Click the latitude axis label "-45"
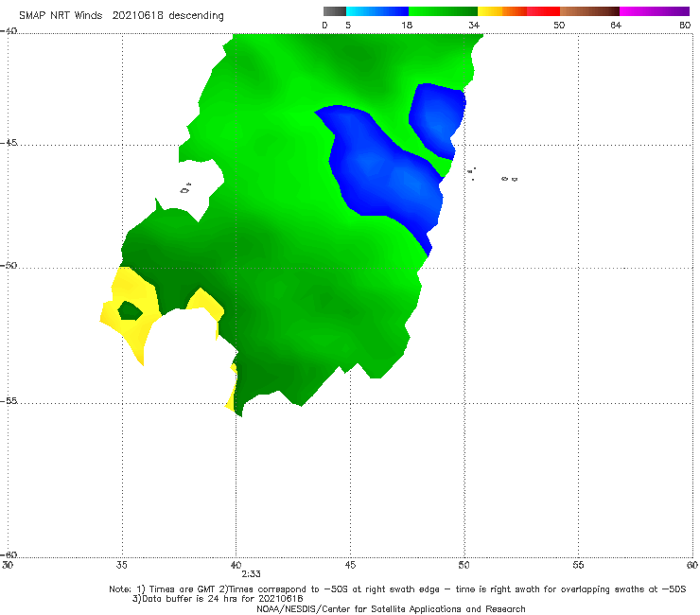This screenshot has height=615, width=700. [x=9, y=143]
